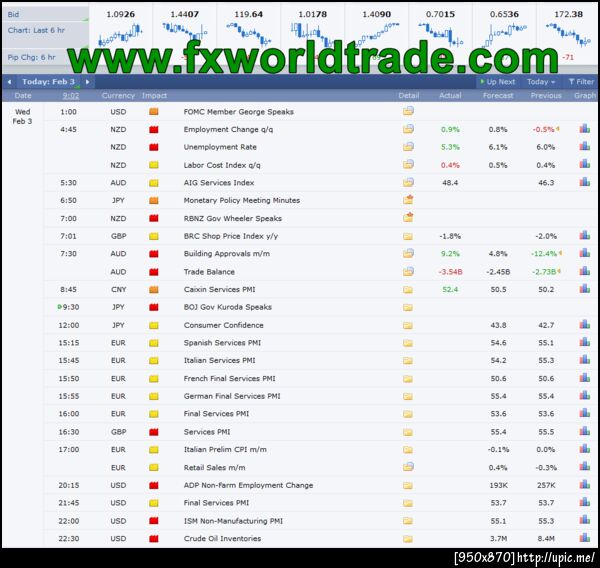Click the Currency column header
600x568 pixels.
pos(118,96)
